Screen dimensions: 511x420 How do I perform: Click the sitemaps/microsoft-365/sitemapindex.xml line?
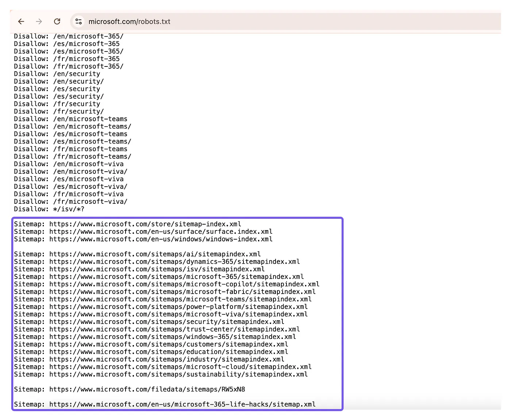pyautogui.click(x=159, y=277)
